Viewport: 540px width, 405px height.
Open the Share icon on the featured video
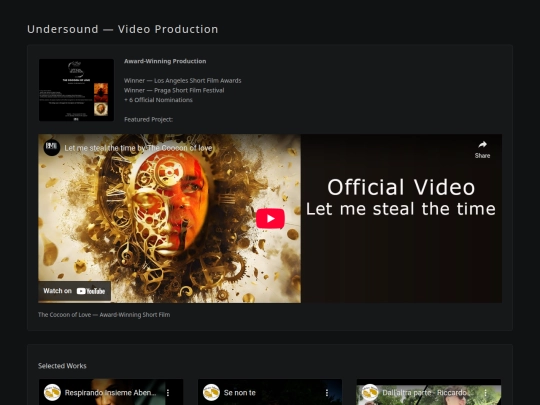[x=482, y=149]
